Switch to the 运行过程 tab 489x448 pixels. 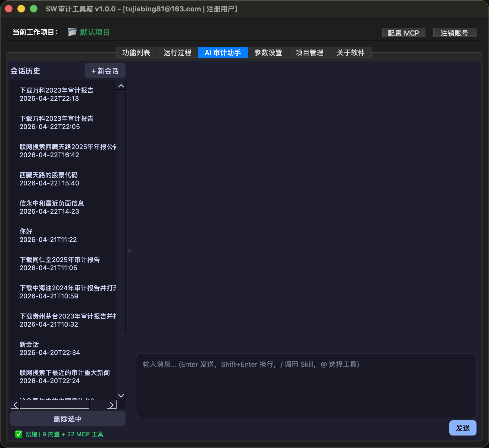point(178,52)
